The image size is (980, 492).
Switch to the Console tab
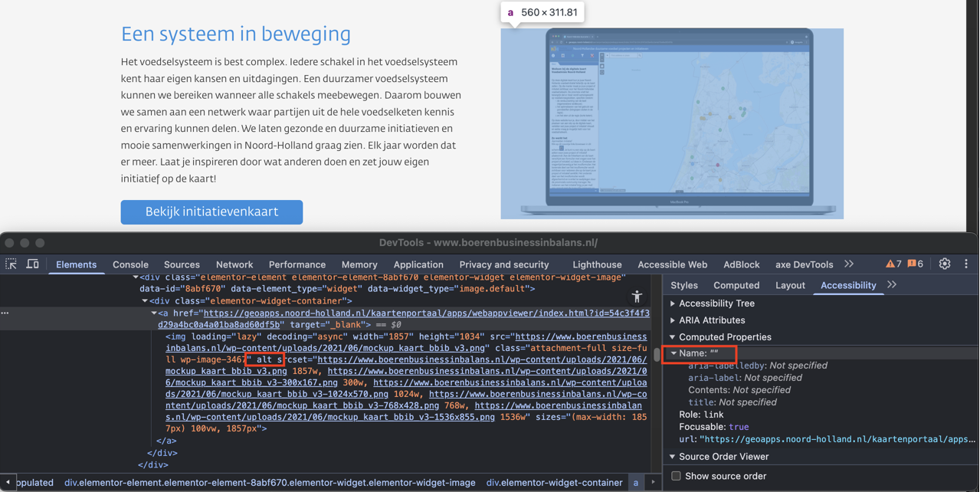coord(130,264)
